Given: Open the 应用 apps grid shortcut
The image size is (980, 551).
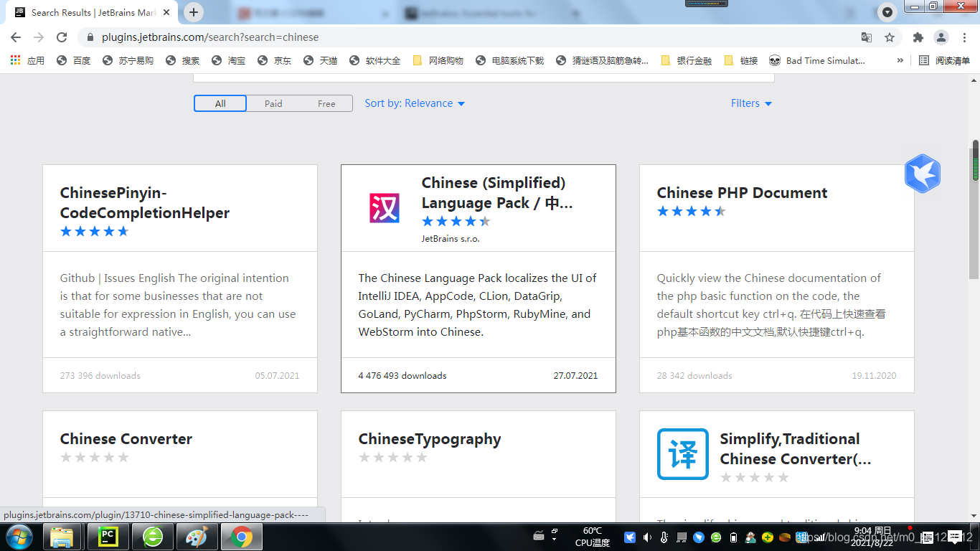Looking at the screenshot, I should (27, 61).
